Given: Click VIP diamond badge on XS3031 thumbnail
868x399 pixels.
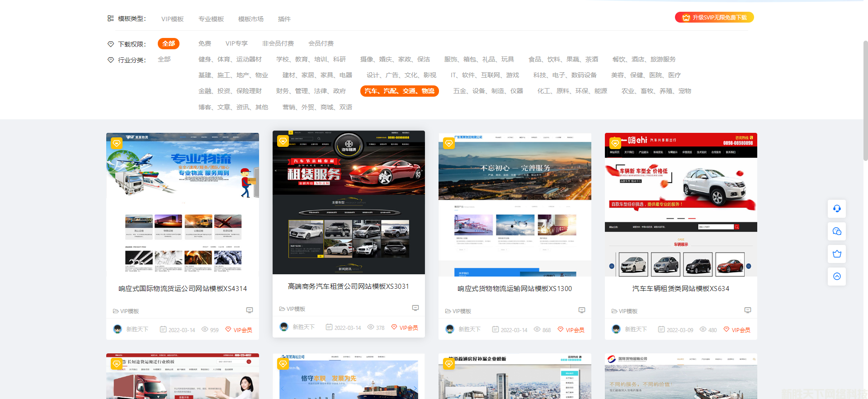Looking at the screenshot, I should [x=283, y=141].
